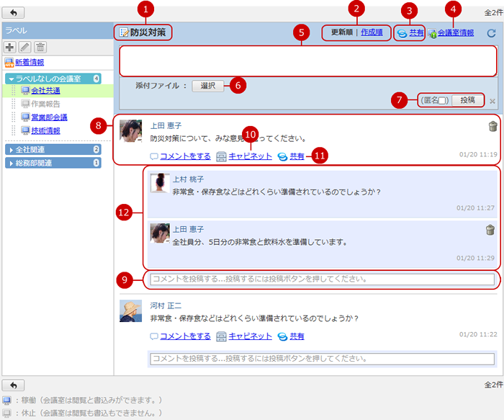504x420 pixels.
Task: Click the 防災対策 title edit icon
Action: (x=124, y=32)
